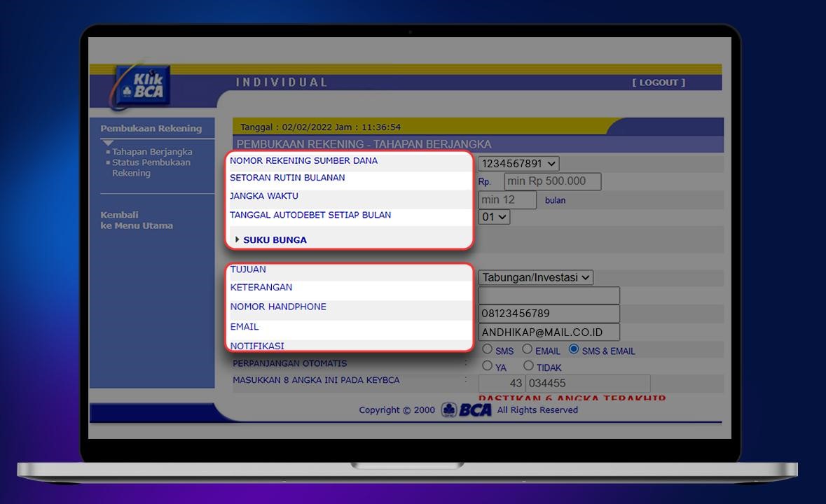Select the SMS & EMAIL radio option
Viewport: 826px width, 504px height.
[x=574, y=349]
